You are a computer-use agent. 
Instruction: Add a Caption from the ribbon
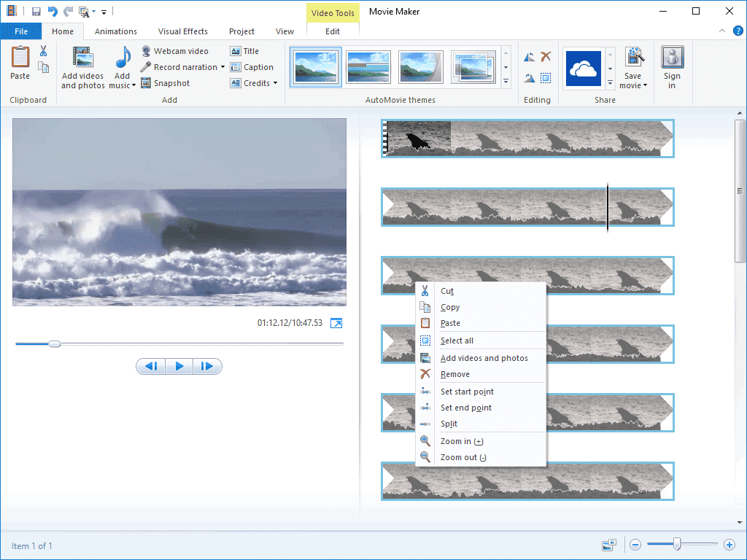[252, 67]
